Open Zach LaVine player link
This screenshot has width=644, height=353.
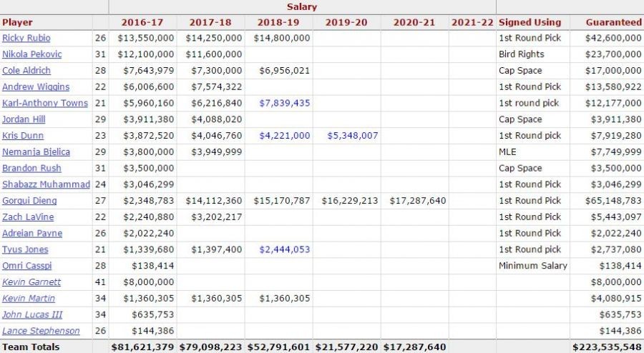pos(28,217)
